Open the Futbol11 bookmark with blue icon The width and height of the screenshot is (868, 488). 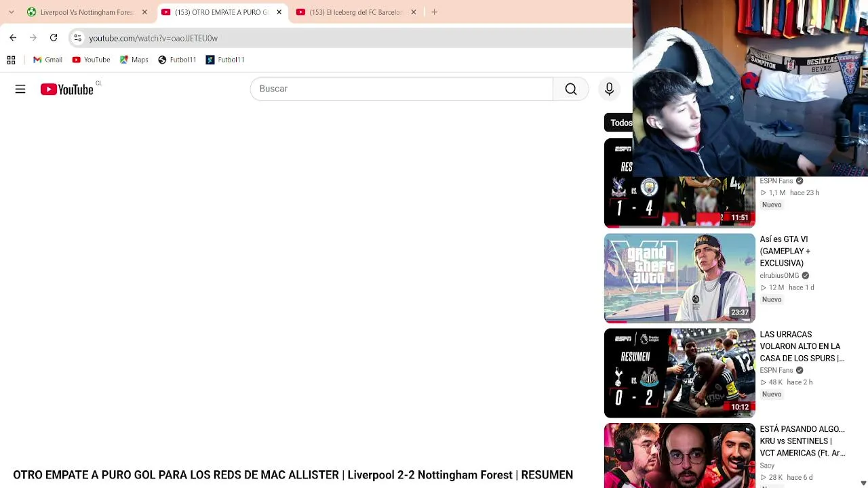coord(225,60)
